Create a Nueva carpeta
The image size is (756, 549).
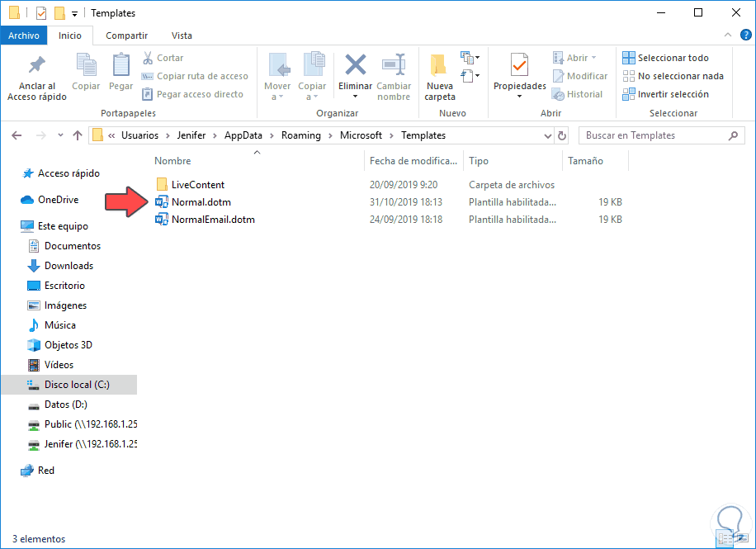click(440, 77)
